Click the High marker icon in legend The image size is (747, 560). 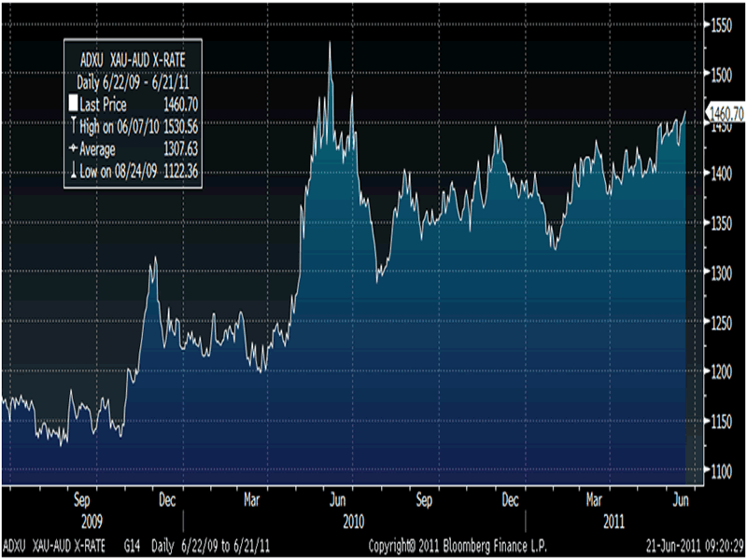click(x=74, y=126)
